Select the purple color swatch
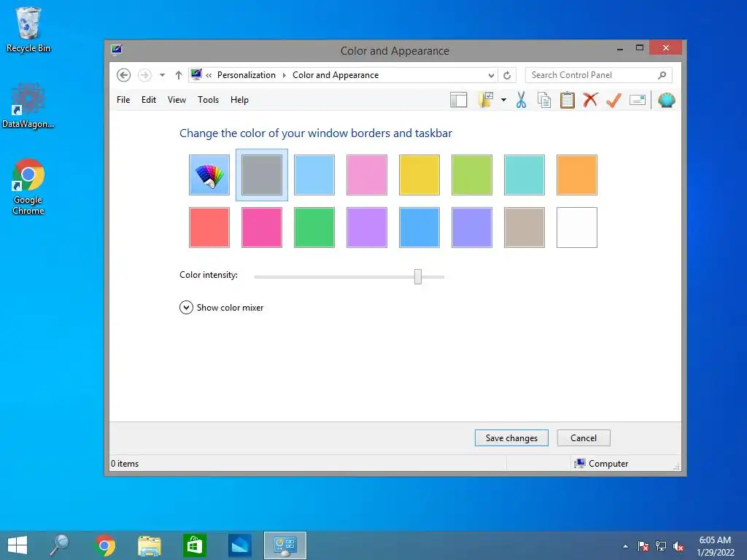The width and height of the screenshot is (747, 560). point(367,227)
